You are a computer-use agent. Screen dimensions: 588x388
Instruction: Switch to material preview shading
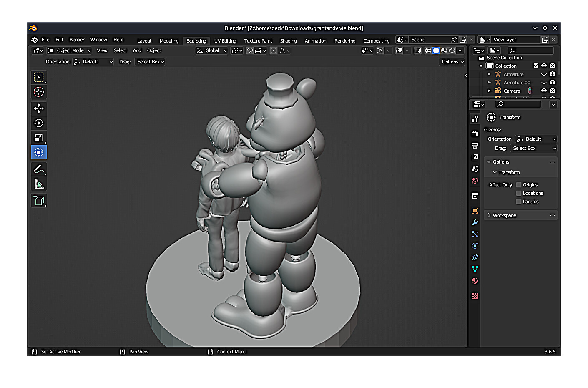coord(444,50)
